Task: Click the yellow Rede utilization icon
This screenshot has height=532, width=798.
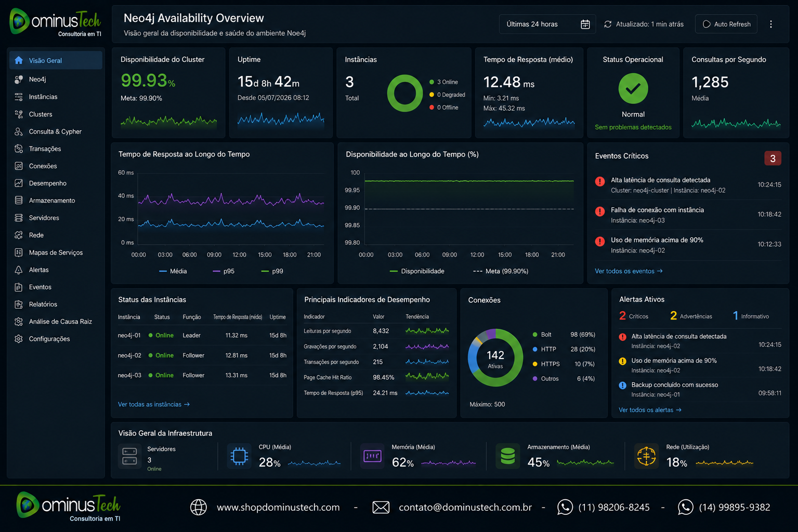Action: 646,456
